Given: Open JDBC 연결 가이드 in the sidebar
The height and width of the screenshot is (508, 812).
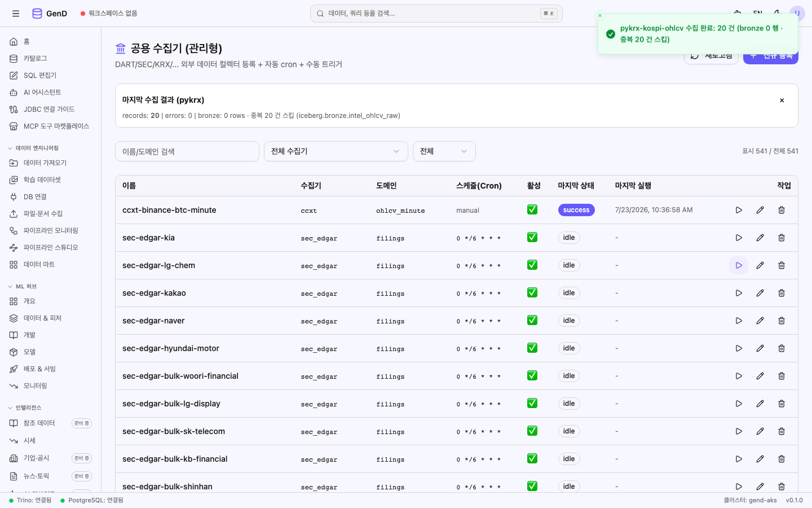Looking at the screenshot, I should coord(51,110).
